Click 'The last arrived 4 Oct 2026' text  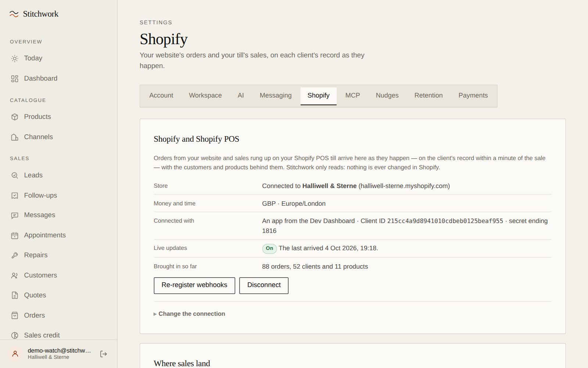point(328,248)
